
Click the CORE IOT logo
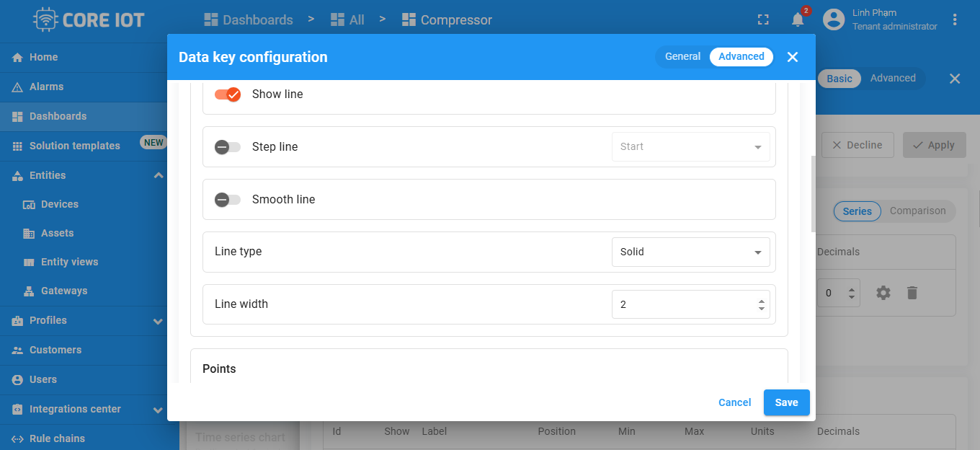[x=89, y=19]
